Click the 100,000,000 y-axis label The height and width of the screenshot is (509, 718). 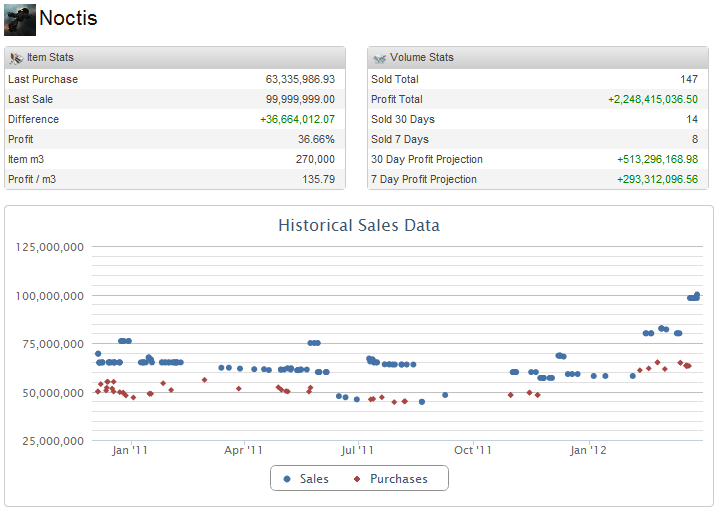coord(49,295)
